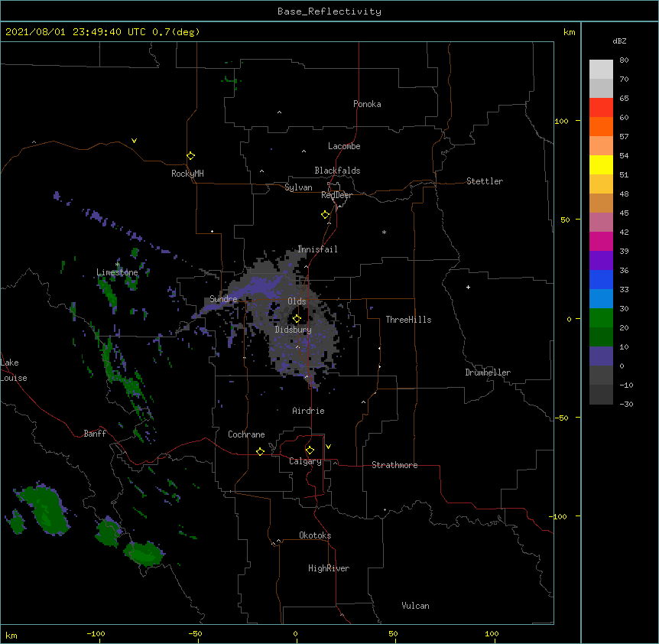The height and width of the screenshot is (644, 659).
Task: Click the Ponoka city label
Action: pyautogui.click(x=367, y=104)
